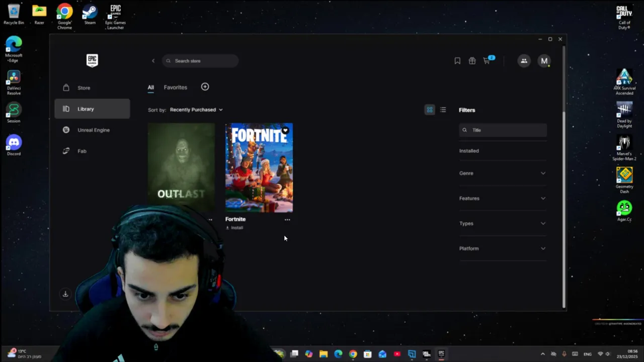Select Marvel's Spider-Man 2 desktop shortcut
This screenshot has width=644, height=362.
click(624, 148)
